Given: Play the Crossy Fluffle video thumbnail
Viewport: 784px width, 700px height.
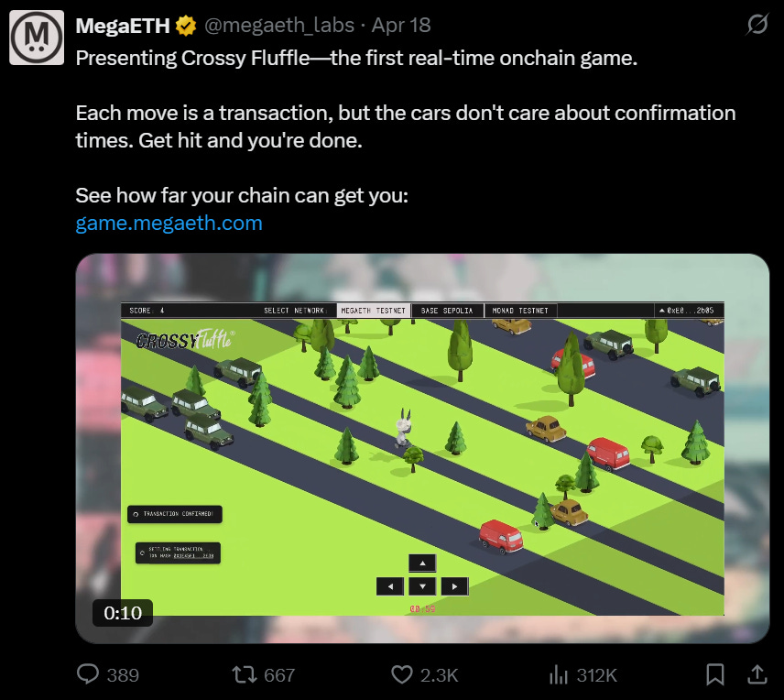Looking at the screenshot, I should click(422, 448).
